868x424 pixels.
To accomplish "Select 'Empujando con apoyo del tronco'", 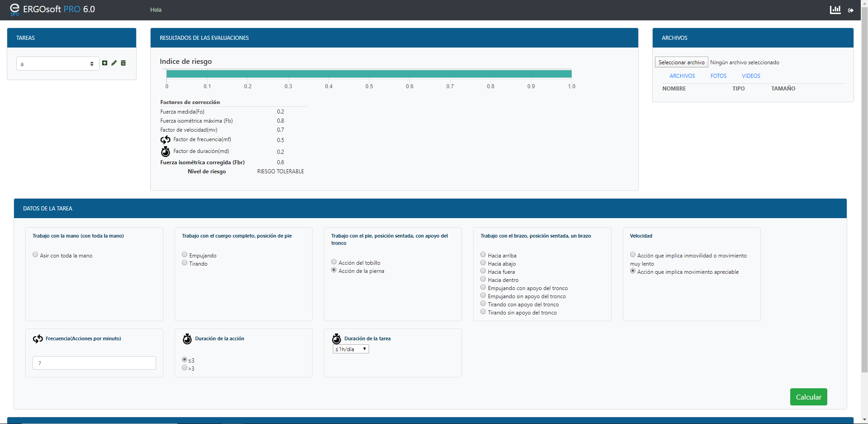I will pos(483,287).
